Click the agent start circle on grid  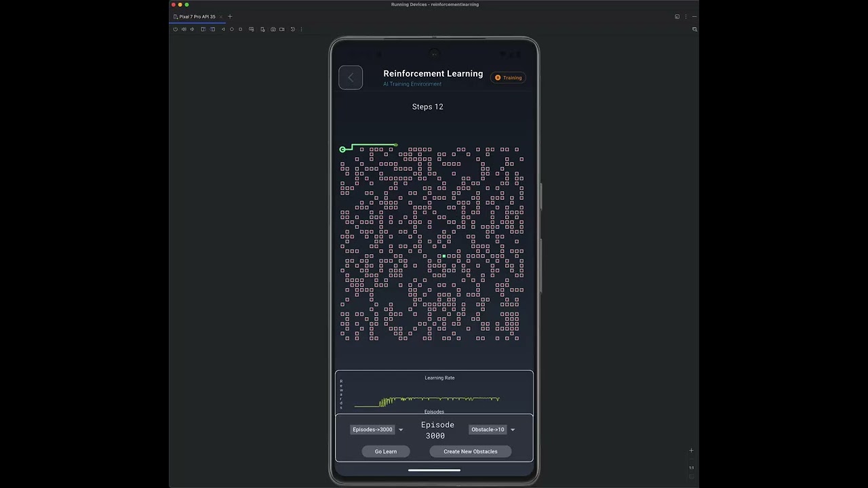click(x=342, y=149)
